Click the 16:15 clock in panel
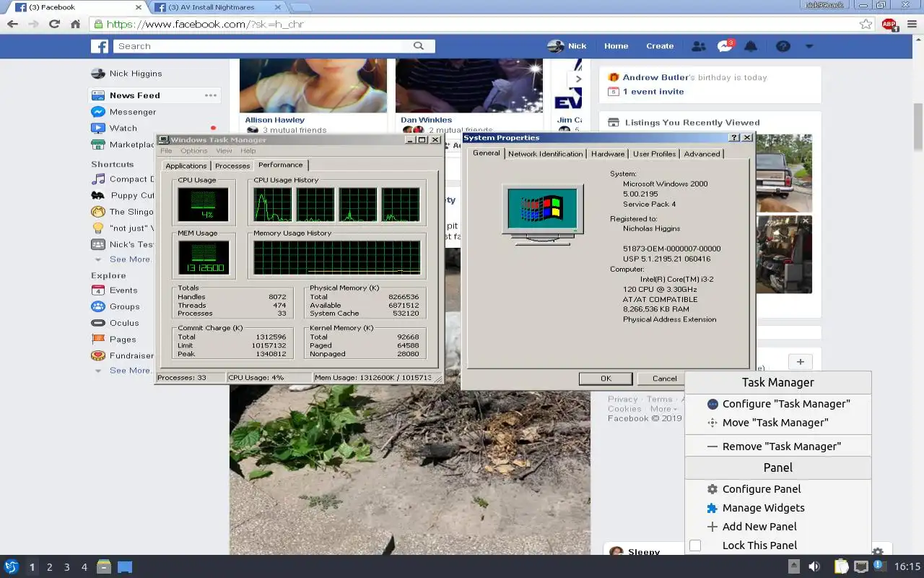Screen dimensions: 924x578 (907, 567)
